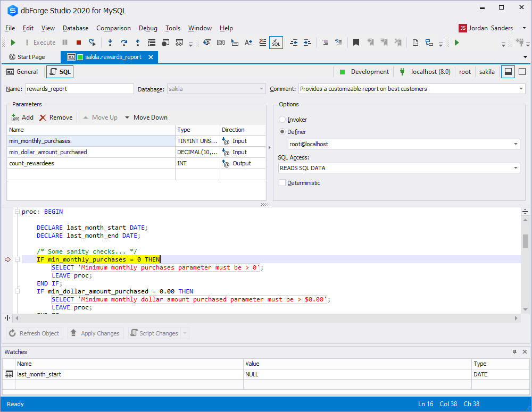Close the sakila.rewards_report tab
Viewport: 532px width, 412px height.
tap(151, 57)
